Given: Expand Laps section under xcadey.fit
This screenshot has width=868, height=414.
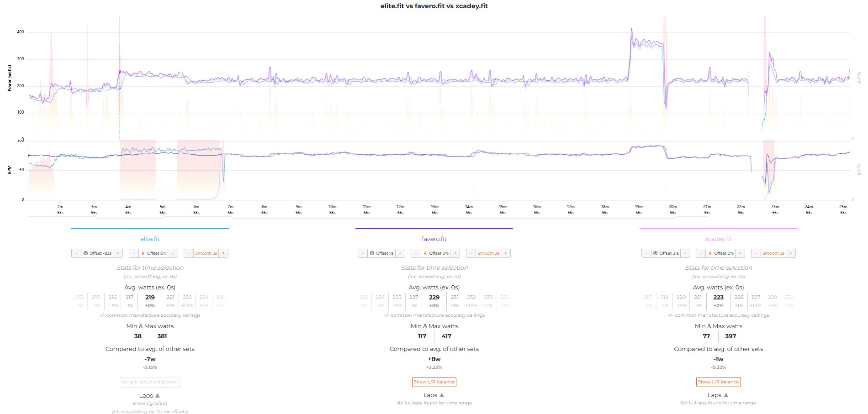Looking at the screenshot, I should tap(718, 395).
